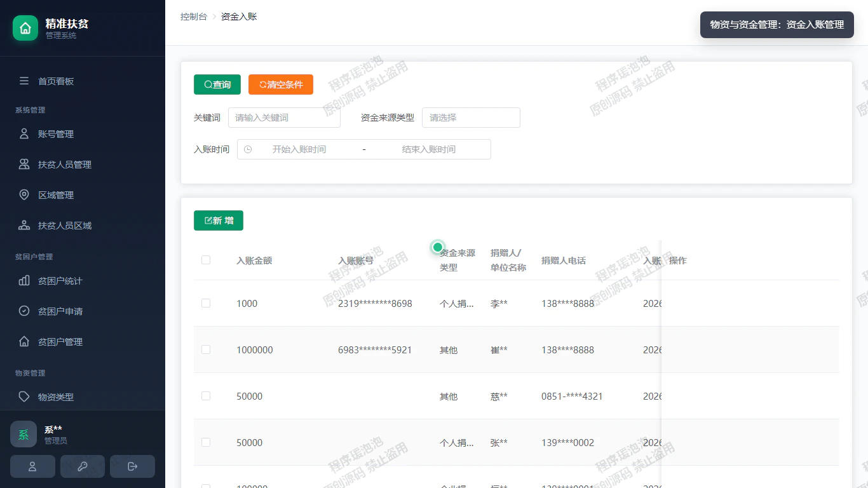This screenshot has height=488, width=868.
Task: Open the 资金来源类型 select dropdown
Action: click(471, 118)
